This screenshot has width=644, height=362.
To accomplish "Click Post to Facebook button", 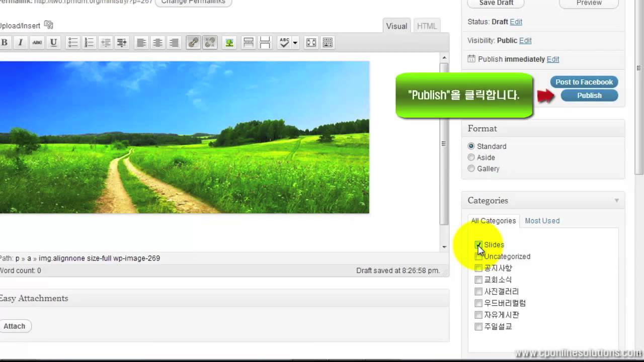I will pos(584,82).
